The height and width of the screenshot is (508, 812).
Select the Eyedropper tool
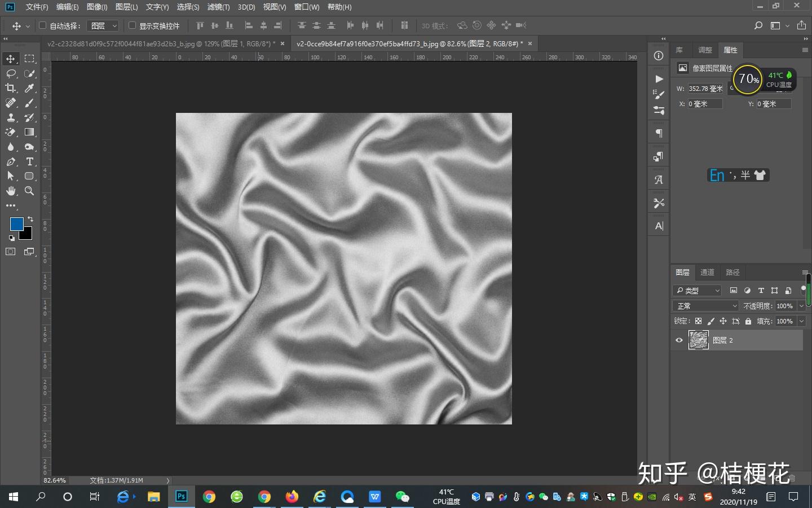point(29,88)
